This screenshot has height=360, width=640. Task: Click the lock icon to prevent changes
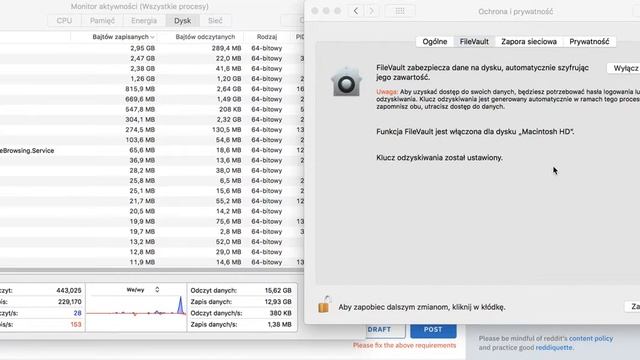click(324, 304)
